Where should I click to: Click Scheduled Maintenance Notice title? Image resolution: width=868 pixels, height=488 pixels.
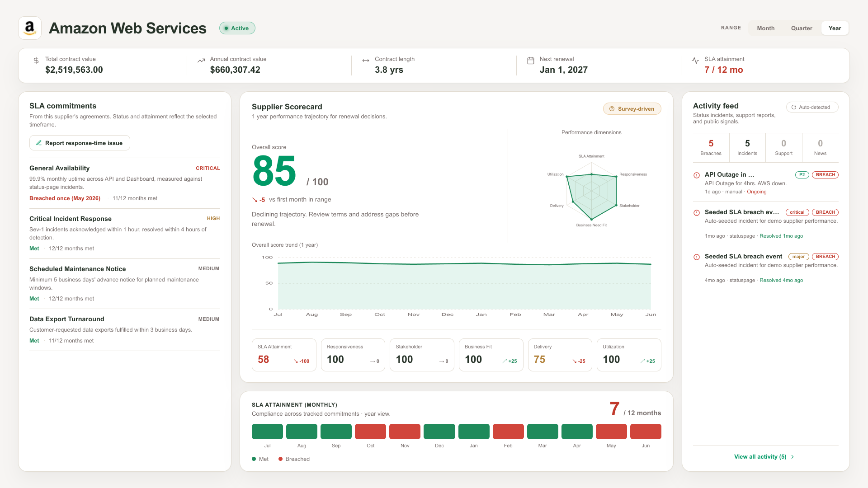point(78,269)
